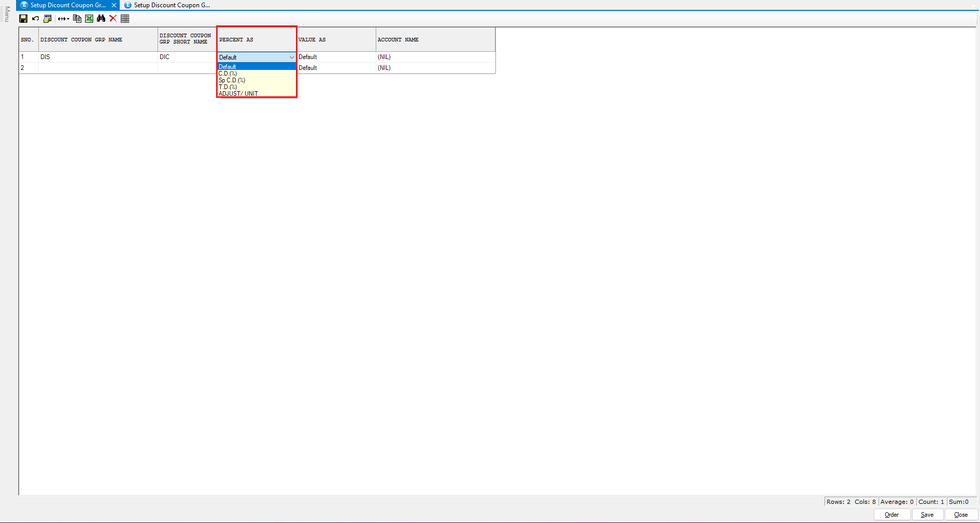Screen dimensions: 980x523
Task: Click the Account Name cell in row 1
Action: pos(434,57)
